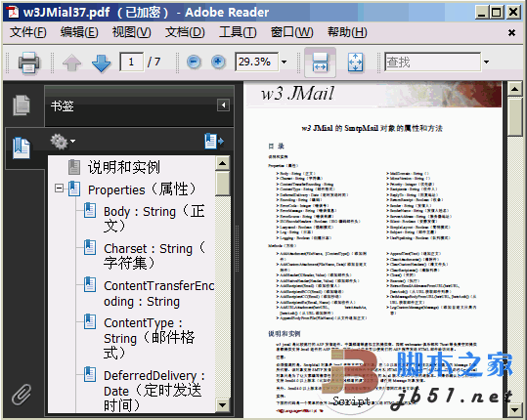Zoom in with the plus magnifier button
527x420 pixels.
coord(218,62)
